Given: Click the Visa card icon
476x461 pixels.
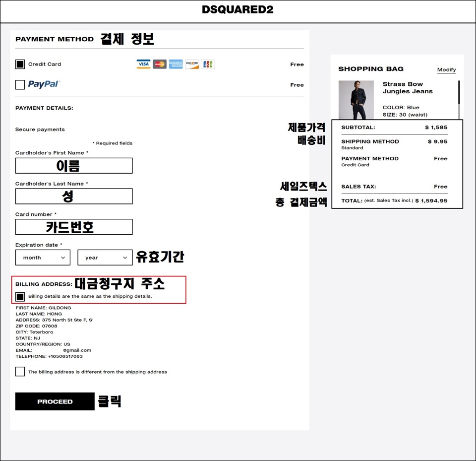Looking at the screenshot, I should pos(144,64).
